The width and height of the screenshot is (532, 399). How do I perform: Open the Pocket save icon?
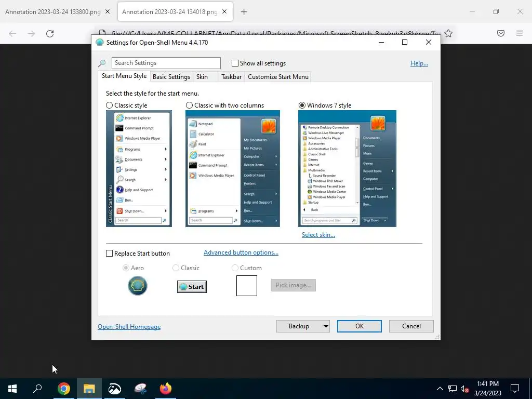(501, 33)
